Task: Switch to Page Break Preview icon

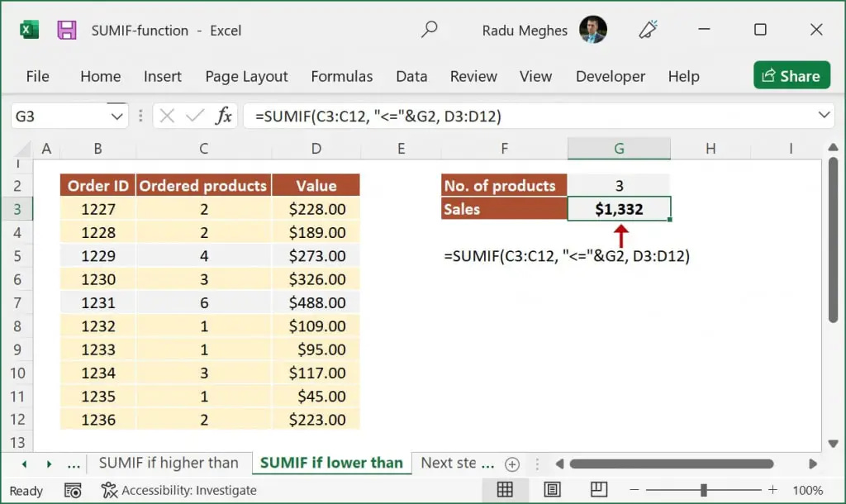Action: click(x=599, y=489)
